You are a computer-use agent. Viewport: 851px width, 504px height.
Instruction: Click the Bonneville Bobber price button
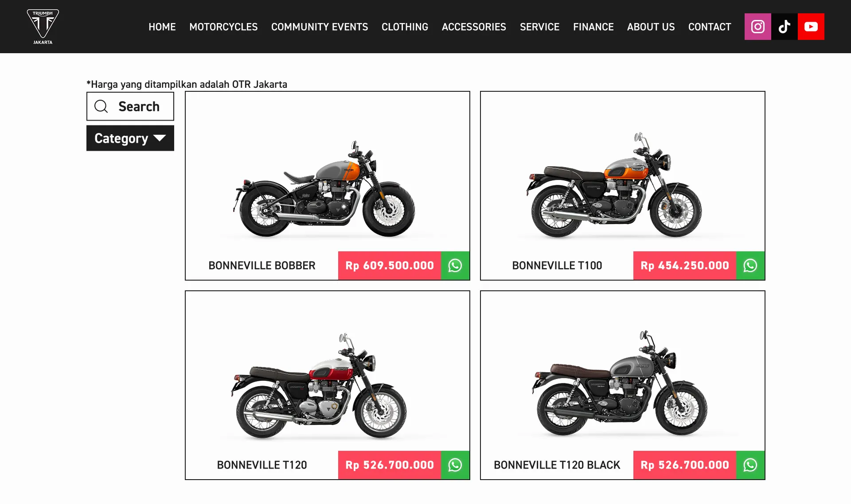point(390,266)
